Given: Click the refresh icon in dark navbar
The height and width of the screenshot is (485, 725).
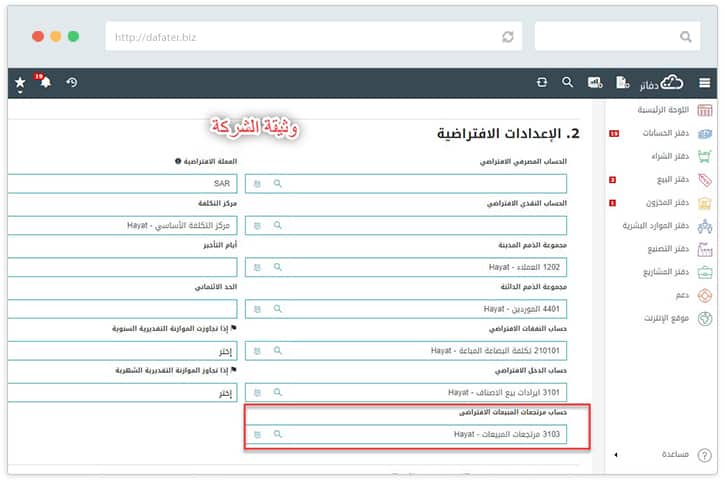Looking at the screenshot, I should tap(542, 83).
